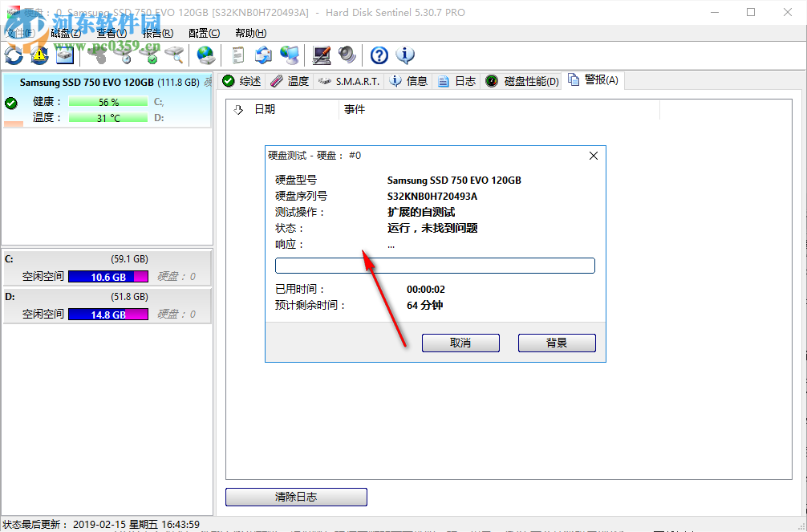Click the 31 °C temperature bar
The width and height of the screenshot is (807, 532).
coord(108,118)
